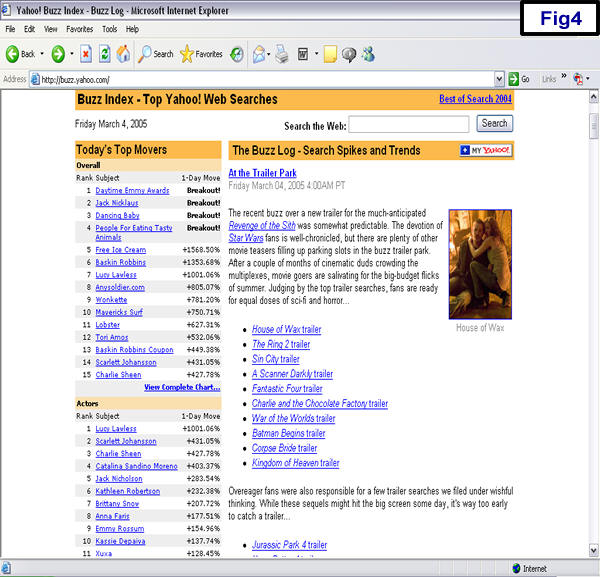Open the Messenger people icon

pos(368,54)
